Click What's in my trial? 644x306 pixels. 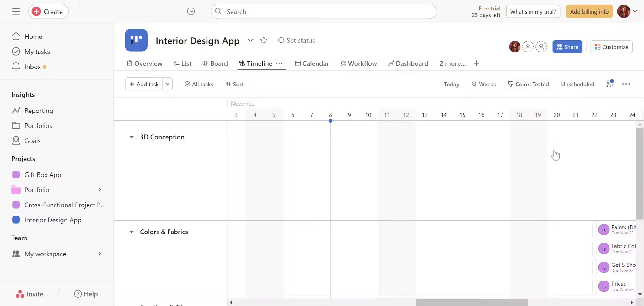click(x=533, y=12)
